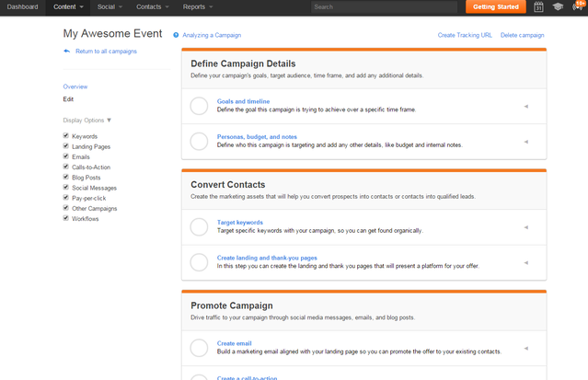The width and height of the screenshot is (588, 380).
Task: Click the Delete campaign link
Action: tap(523, 35)
